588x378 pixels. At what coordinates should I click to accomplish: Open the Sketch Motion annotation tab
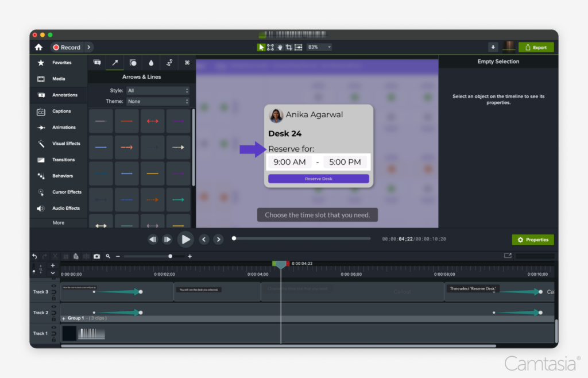pyautogui.click(x=169, y=63)
